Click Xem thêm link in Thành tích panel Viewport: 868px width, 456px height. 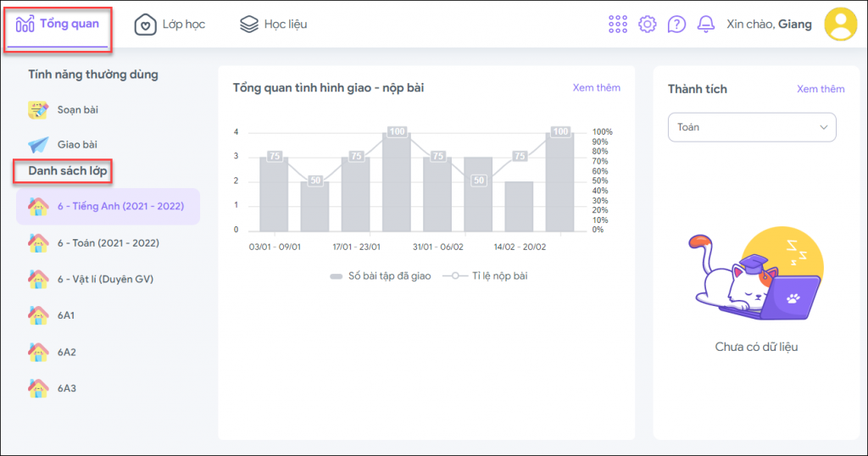tap(821, 89)
